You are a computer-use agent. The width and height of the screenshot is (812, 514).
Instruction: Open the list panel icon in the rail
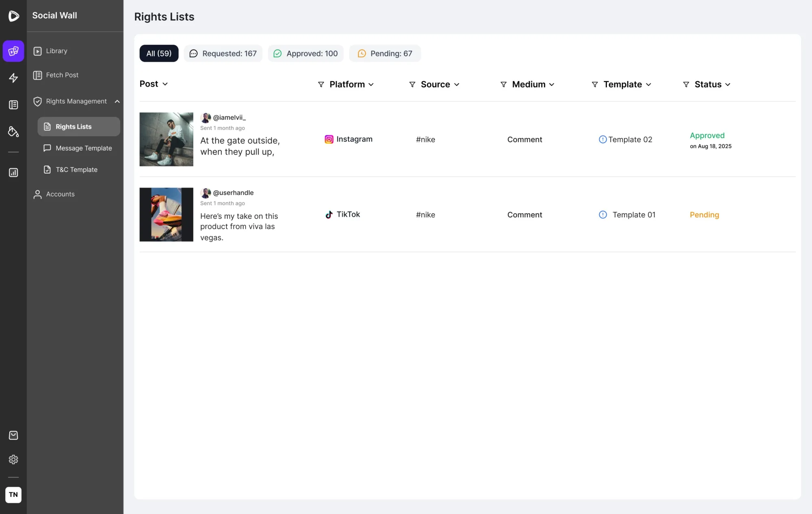[x=13, y=105]
